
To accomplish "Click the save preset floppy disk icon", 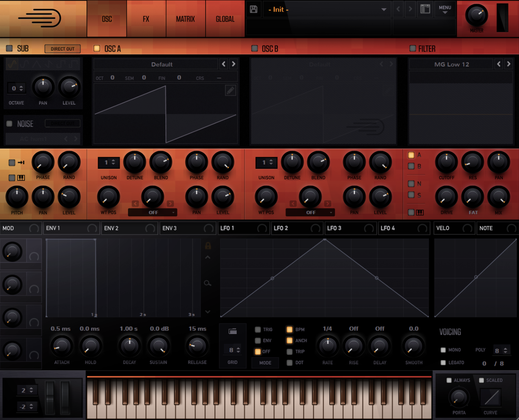I will pos(253,10).
